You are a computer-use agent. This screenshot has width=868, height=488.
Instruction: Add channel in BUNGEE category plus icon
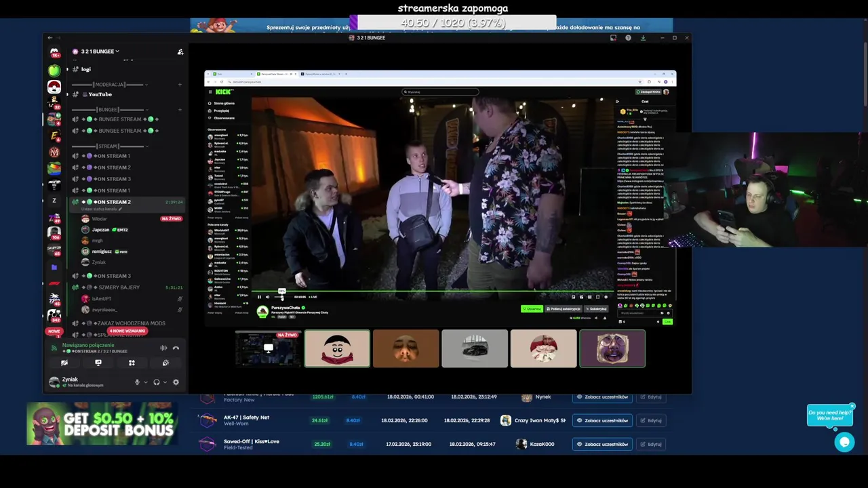pyautogui.click(x=180, y=109)
